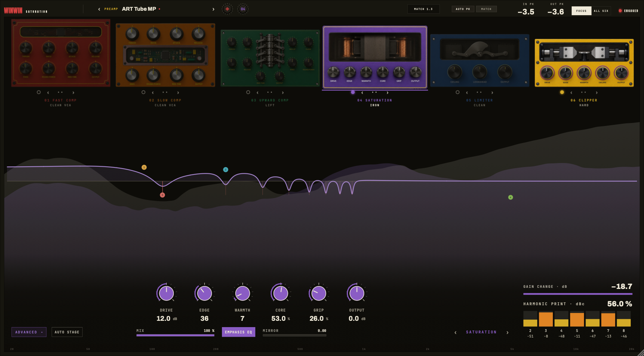
Task: Go to previous preamp preset
Action: coord(99,9)
